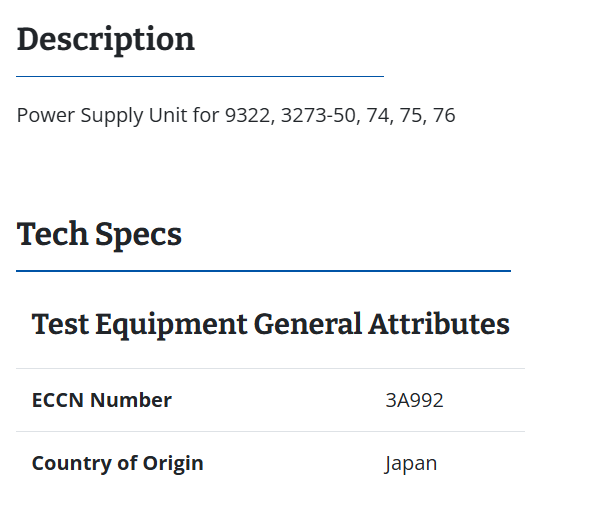Click the blue divider under Tech Specs

coord(263,271)
